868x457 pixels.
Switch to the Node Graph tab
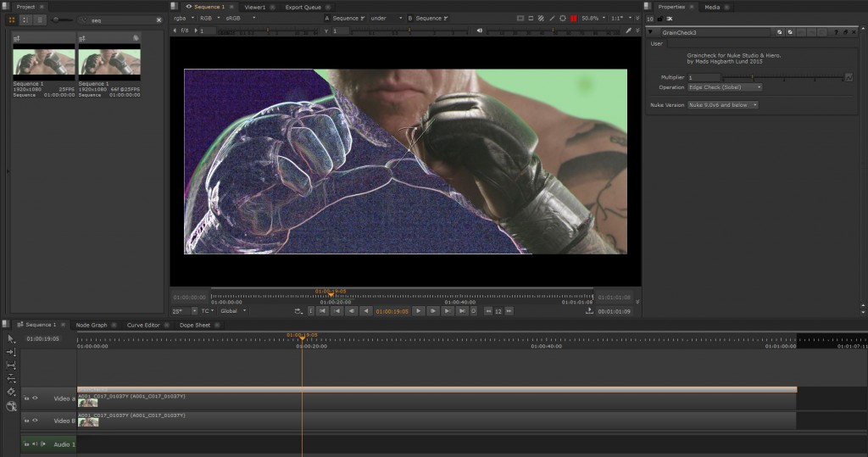[x=92, y=325]
